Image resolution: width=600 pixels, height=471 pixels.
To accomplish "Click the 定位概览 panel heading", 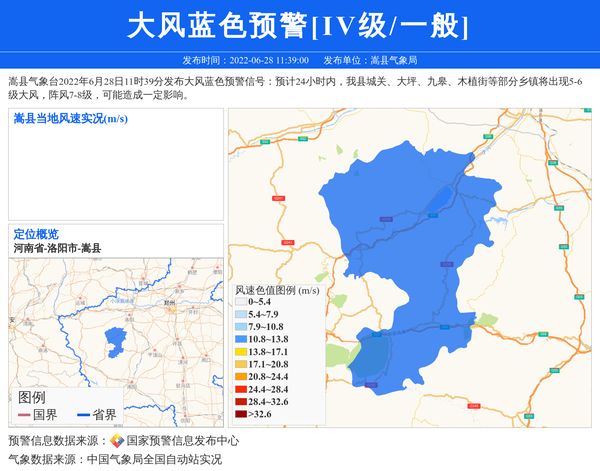I will [x=36, y=234].
